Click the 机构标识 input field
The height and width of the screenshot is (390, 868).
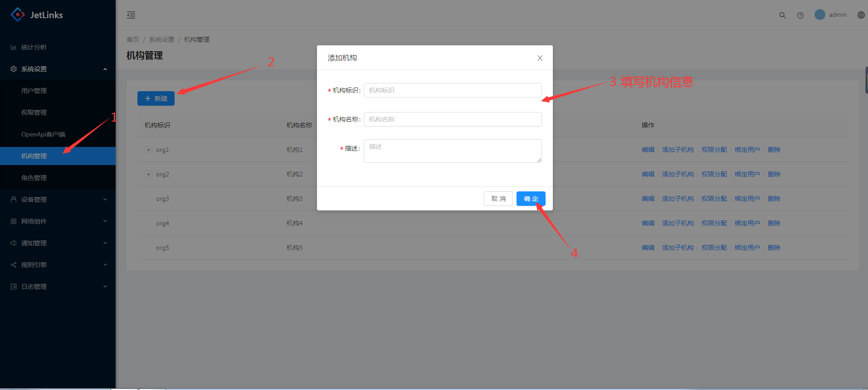(x=452, y=90)
